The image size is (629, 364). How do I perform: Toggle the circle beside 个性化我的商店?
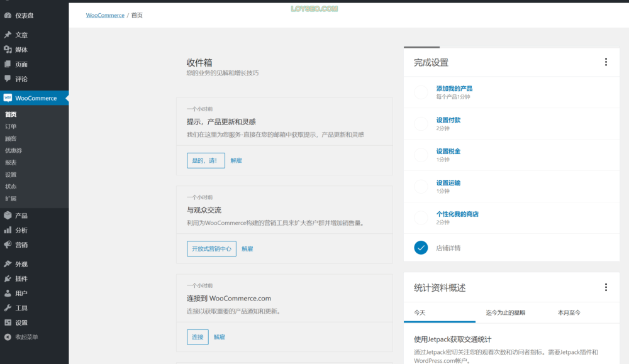(x=421, y=218)
